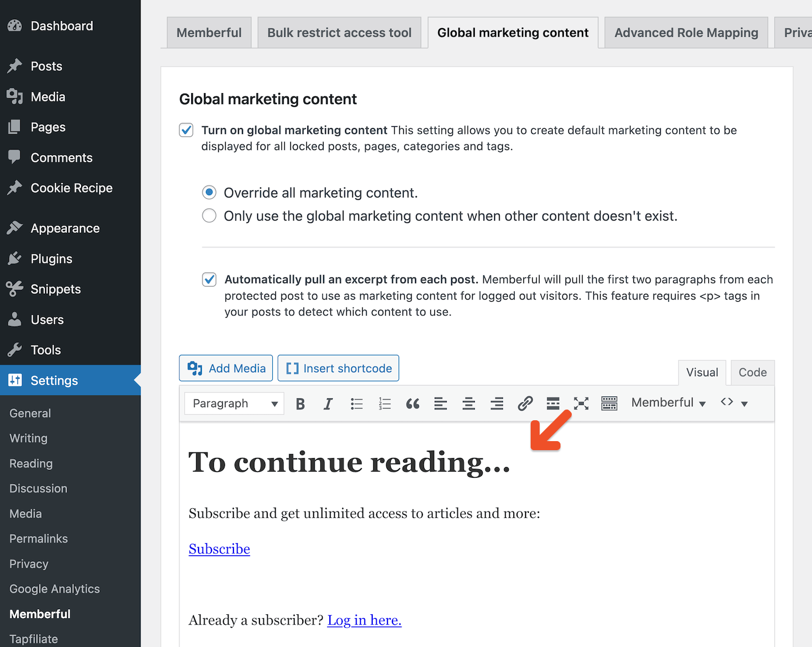Insert or edit a link
Screen dimensions: 812x647
(x=525, y=403)
